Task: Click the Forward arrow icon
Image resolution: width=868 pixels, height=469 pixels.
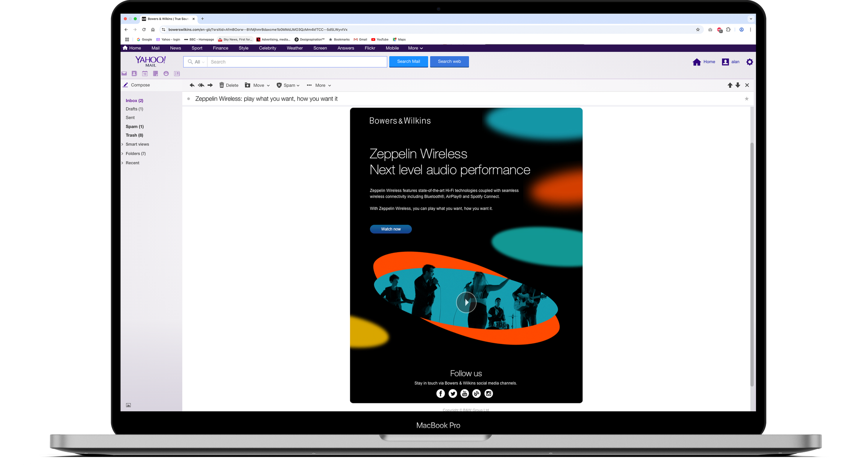Action: pos(210,85)
